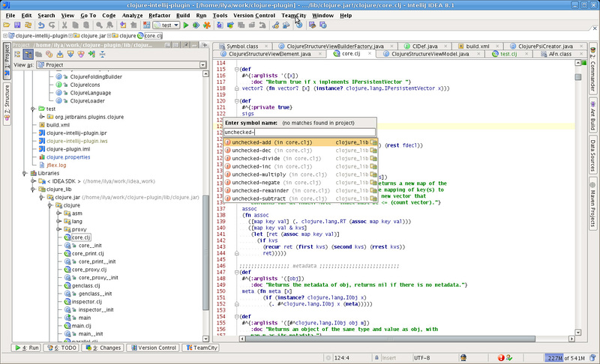The height and width of the screenshot is (364, 600).
Task: Collapse the clojure_lib library node
Action: [x=33, y=189]
